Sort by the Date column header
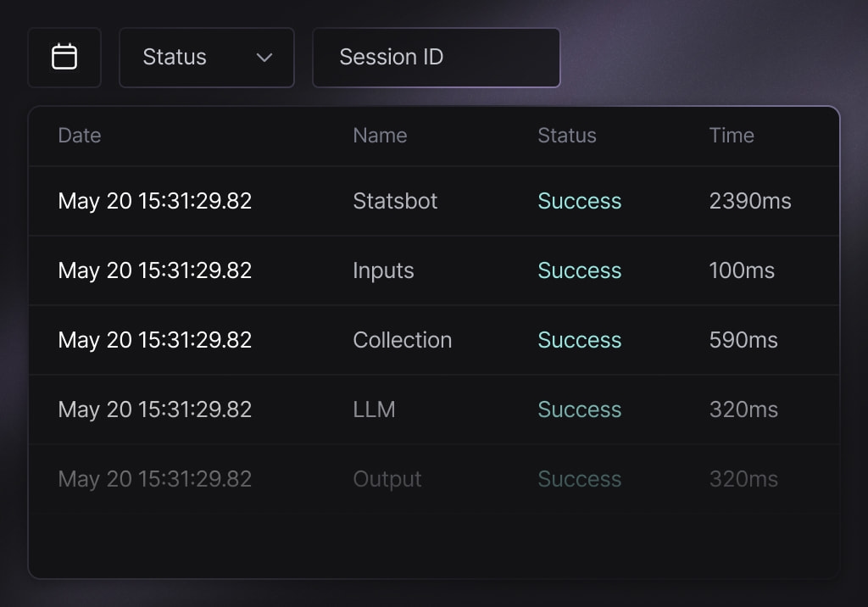868x607 pixels. (80, 136)
